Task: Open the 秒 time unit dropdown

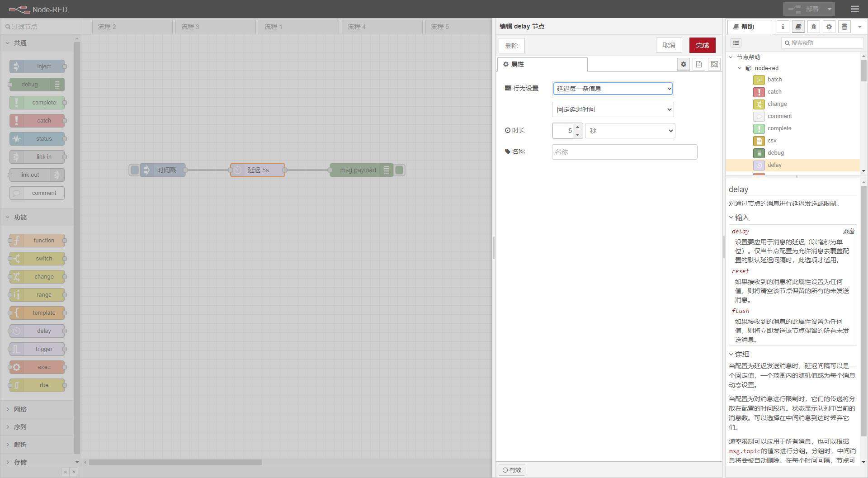Action: pyautogui.click(x=630, y=131)
